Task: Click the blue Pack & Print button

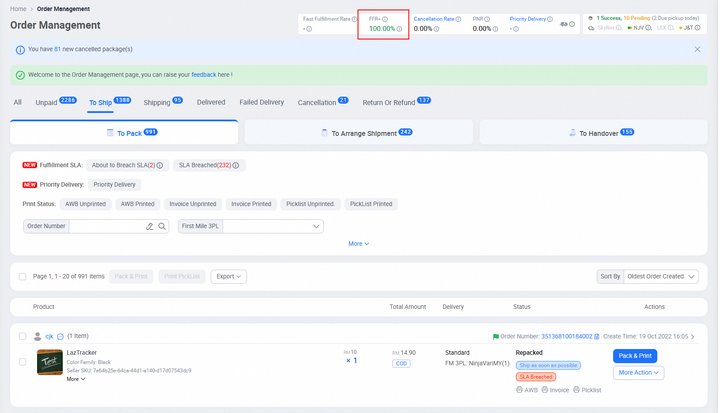Action: pos(635,355)
